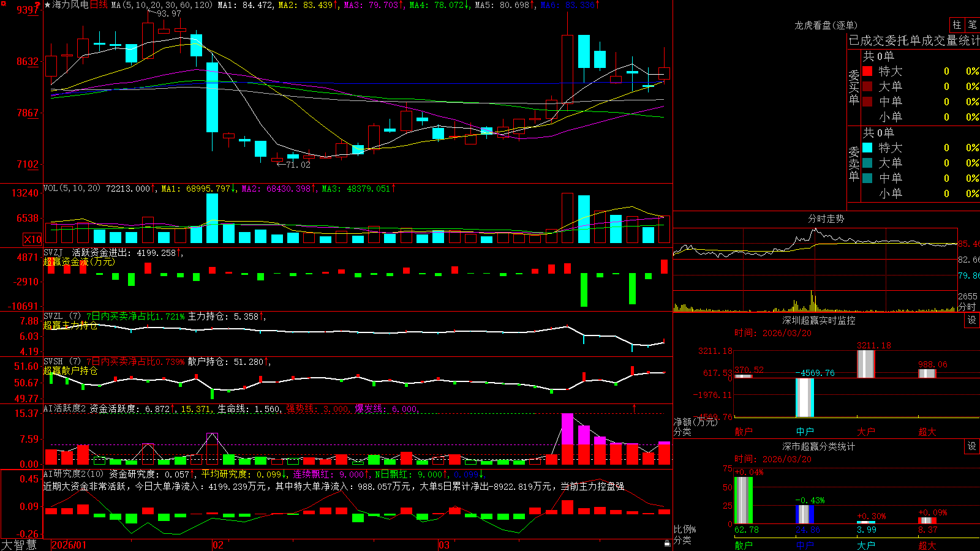Click the 大智慧 logo label
This screenshot has height=551, width=980.
19,545
